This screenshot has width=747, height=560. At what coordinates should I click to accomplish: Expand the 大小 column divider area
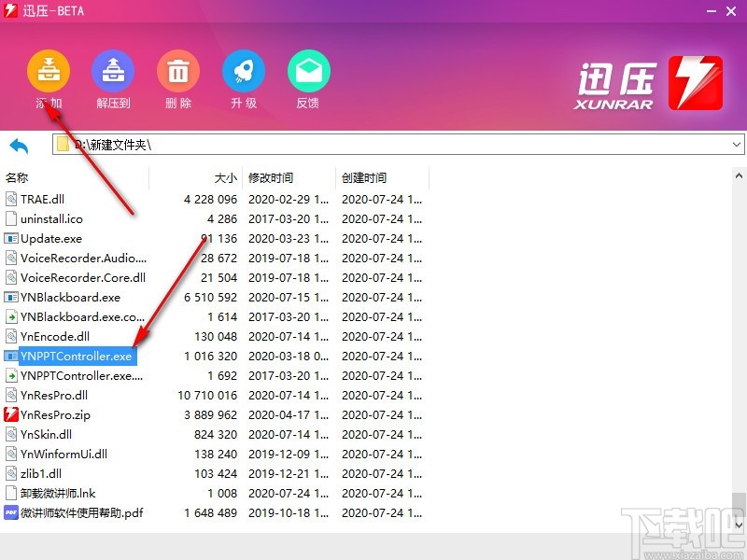[x=240, y=177]
